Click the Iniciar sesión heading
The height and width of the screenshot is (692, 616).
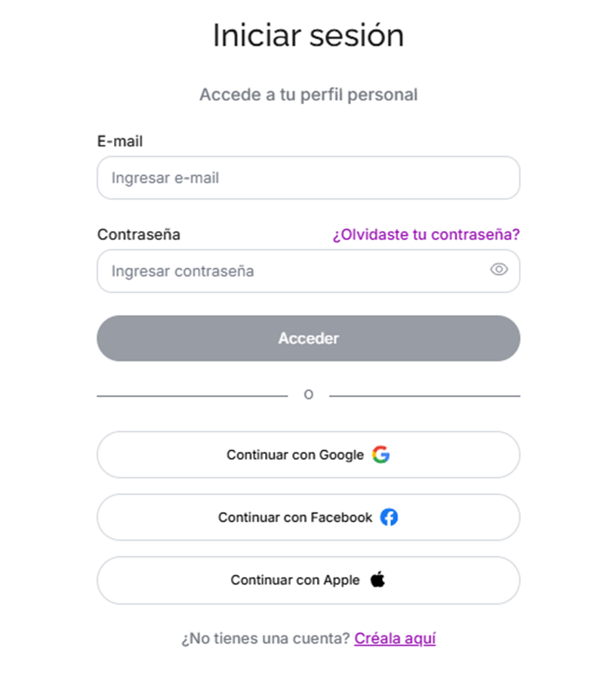click(308, 36)
